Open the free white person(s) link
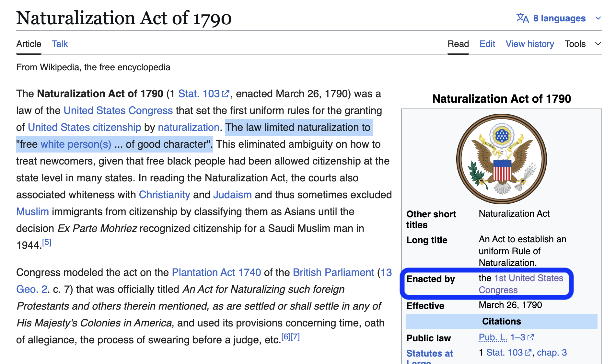 [x=76, y=144]
